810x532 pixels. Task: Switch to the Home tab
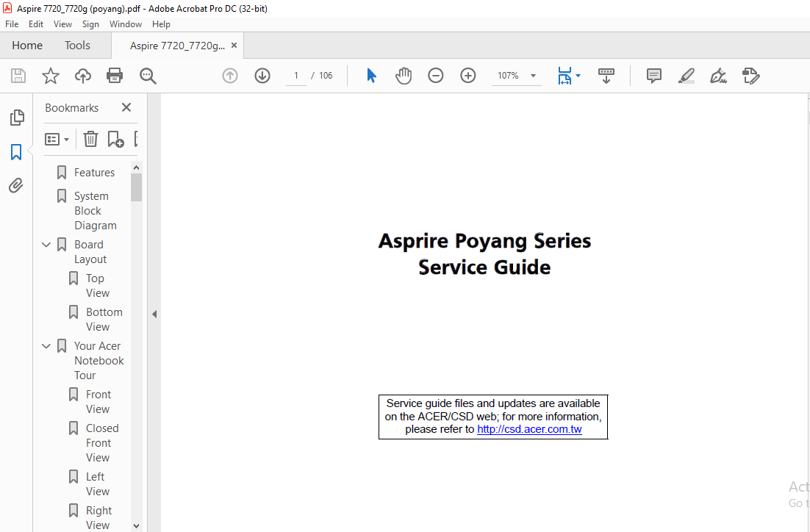(x=27, y=46)
